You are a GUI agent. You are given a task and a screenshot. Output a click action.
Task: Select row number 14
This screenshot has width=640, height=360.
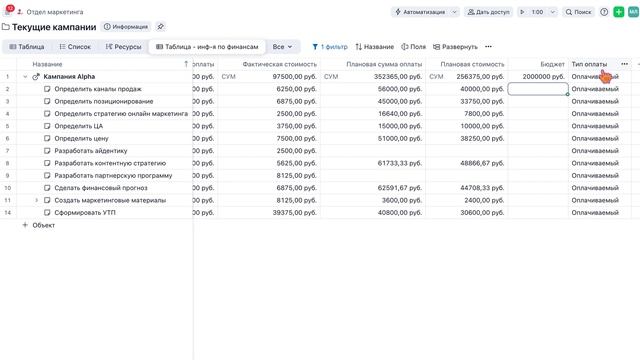click(8, 212)
